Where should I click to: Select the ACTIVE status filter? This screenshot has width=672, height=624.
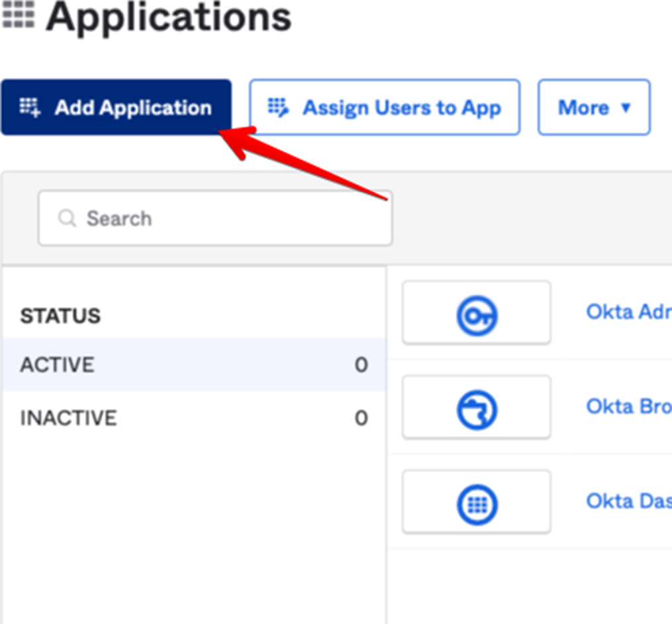[58, 365]
